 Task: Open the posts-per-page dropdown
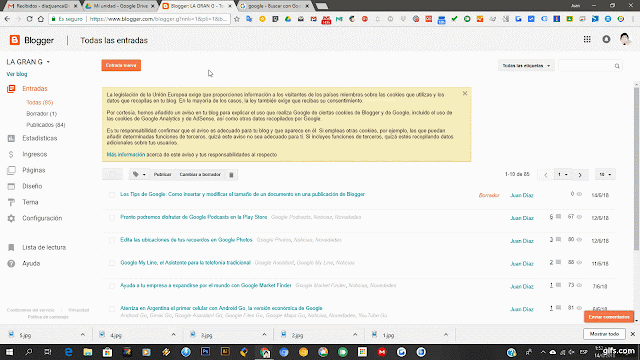click(605, 175)
